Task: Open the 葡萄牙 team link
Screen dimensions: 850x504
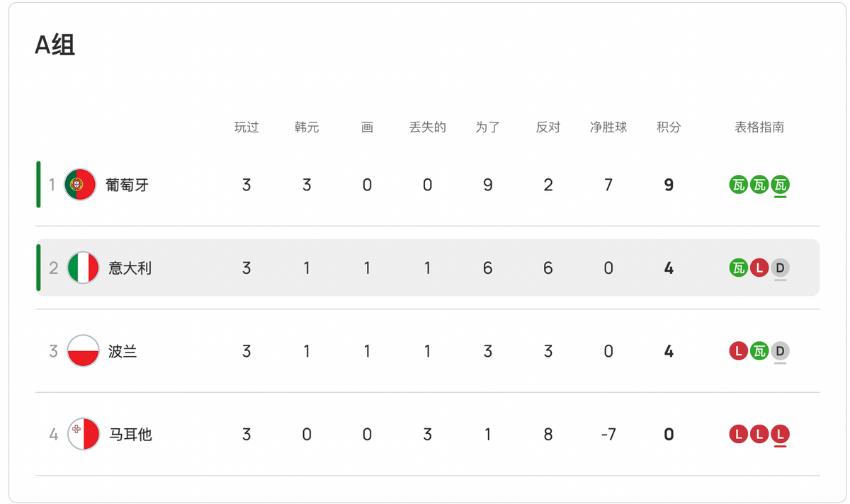Action: coord(127,185)
